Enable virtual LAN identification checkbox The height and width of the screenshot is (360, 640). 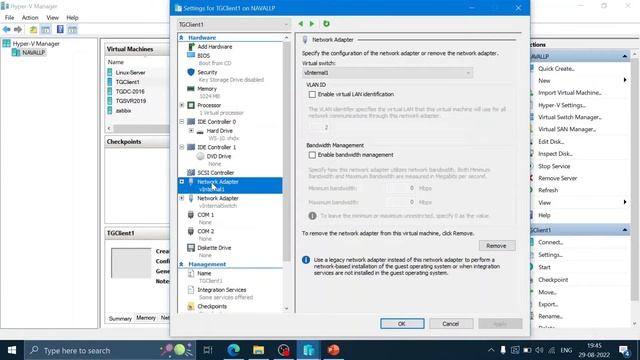312,94
